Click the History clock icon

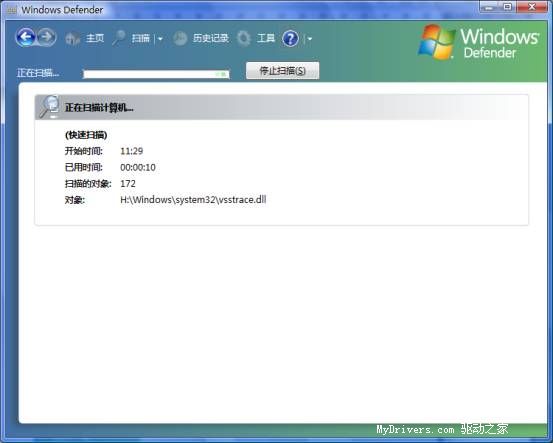point(180,38)
